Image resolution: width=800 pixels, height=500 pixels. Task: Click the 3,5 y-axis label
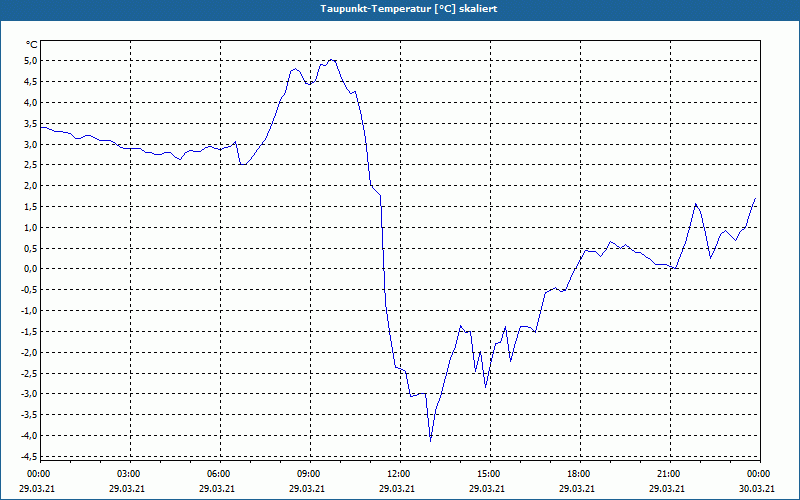point(31,123)
